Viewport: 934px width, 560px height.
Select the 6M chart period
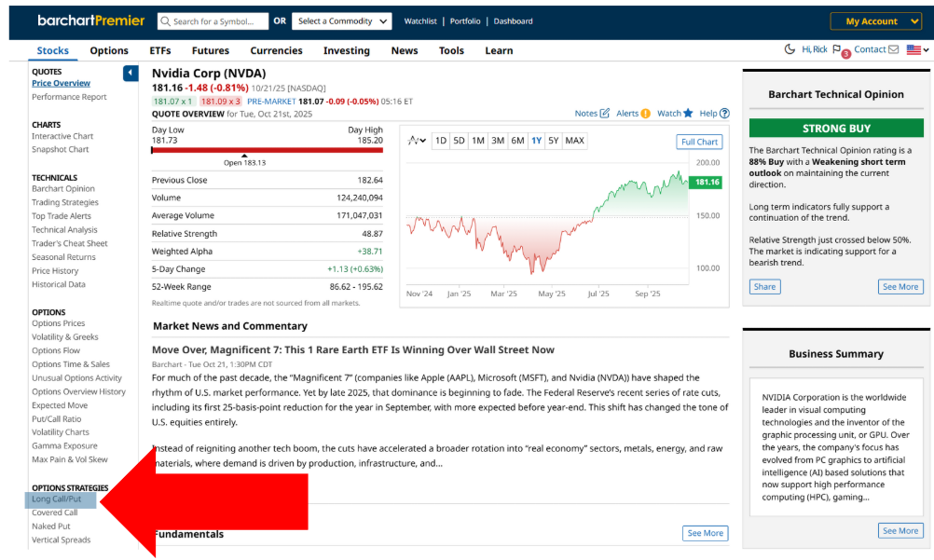point(517,141)
